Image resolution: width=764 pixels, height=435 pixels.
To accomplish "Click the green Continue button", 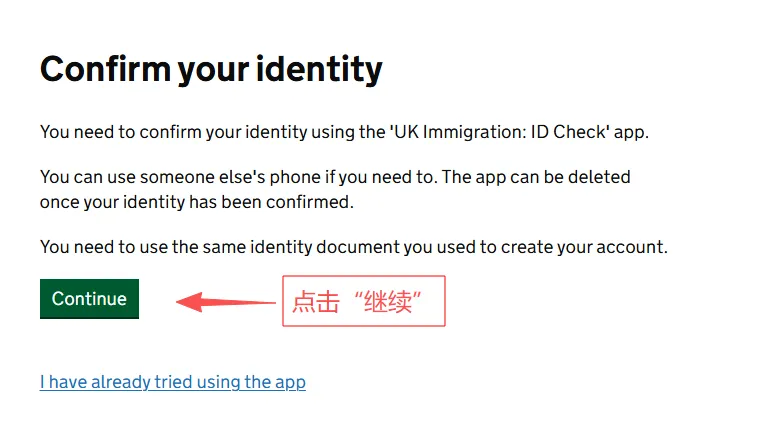I will 89,299.
